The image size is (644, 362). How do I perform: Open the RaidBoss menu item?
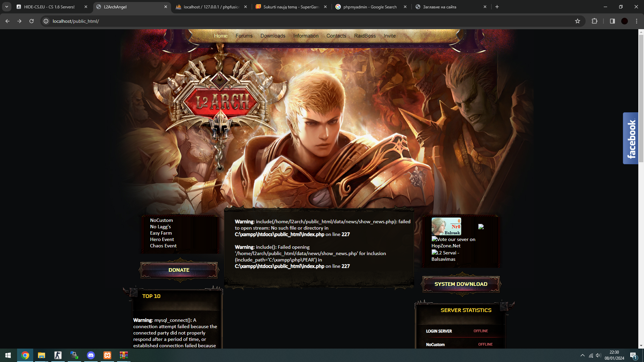click(365, 36)
